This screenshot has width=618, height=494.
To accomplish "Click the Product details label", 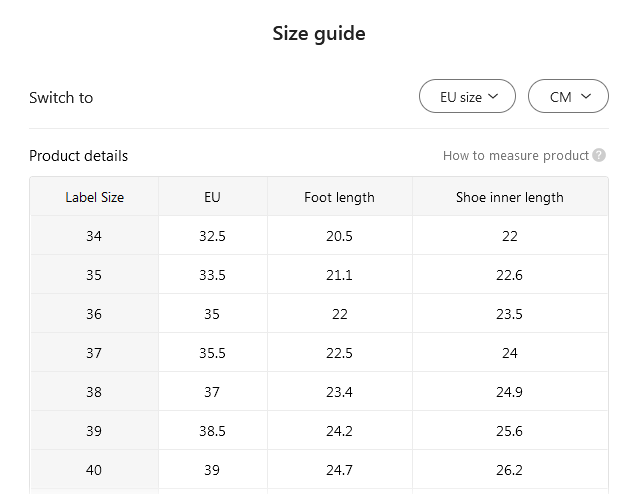I will point(78,156).
